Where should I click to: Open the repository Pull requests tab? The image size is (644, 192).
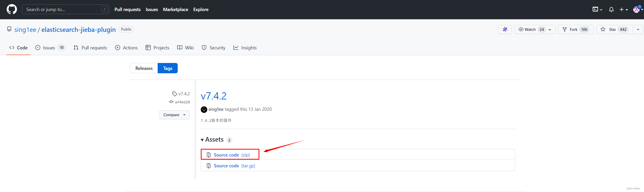[90, 48]
